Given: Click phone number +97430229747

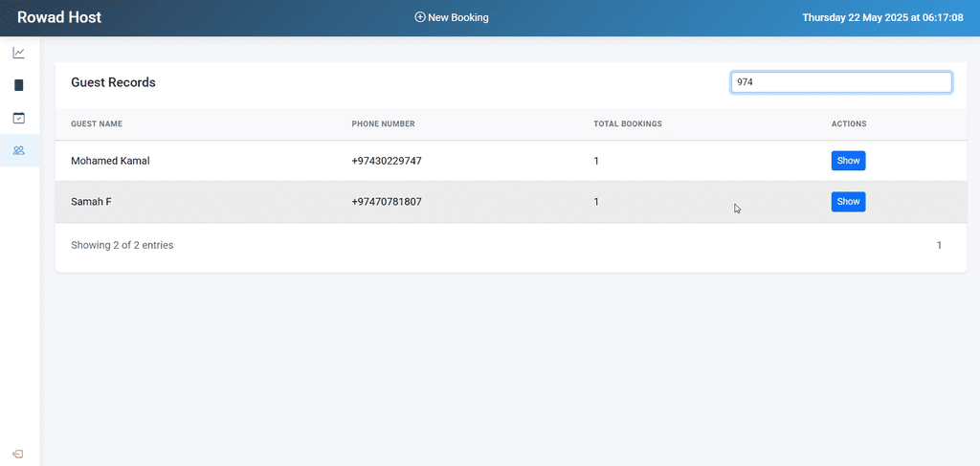Looking at the screenshot, I should 387,161.
